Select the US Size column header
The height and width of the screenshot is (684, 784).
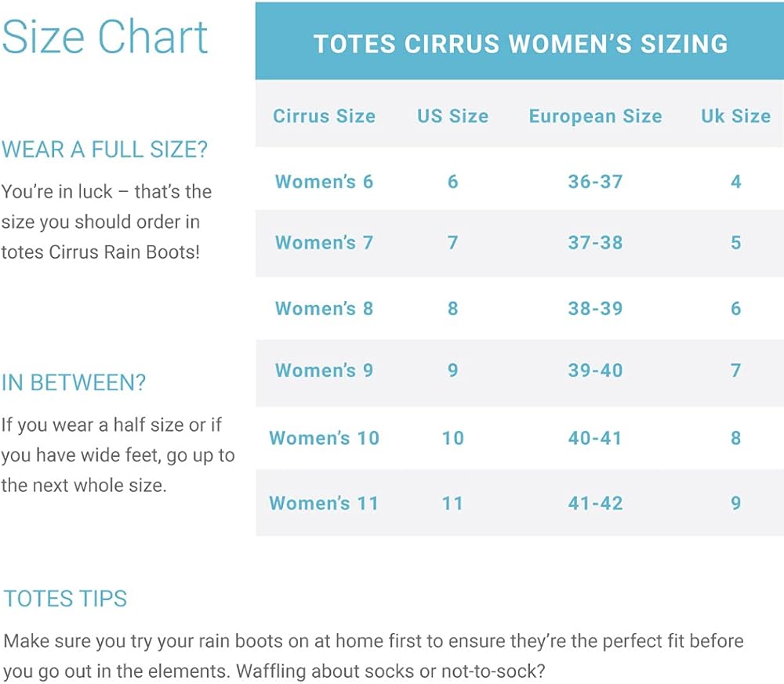452,117
